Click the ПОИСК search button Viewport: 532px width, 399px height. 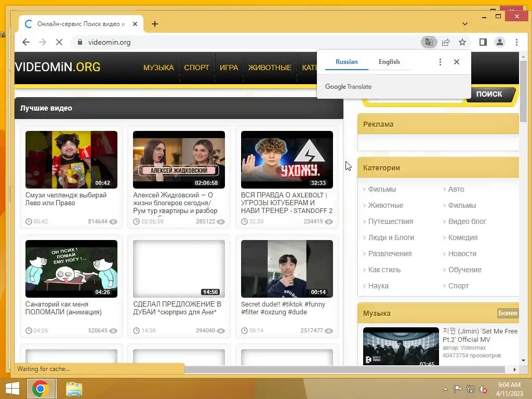coord(489,94)
